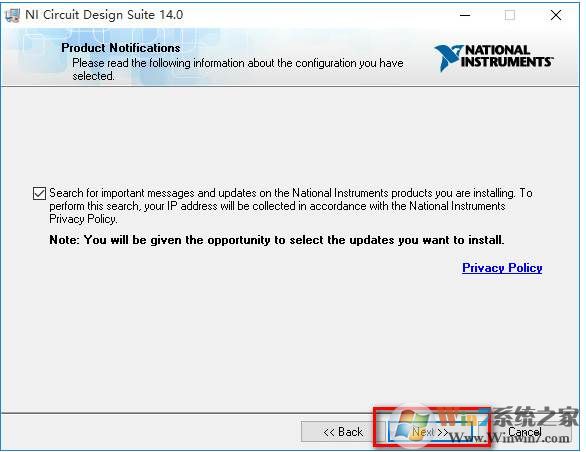This screenshot has height=452, width=586.
Task: Minimize the NI Circuit Design Suite window
Action: click(x=465, y=15)
